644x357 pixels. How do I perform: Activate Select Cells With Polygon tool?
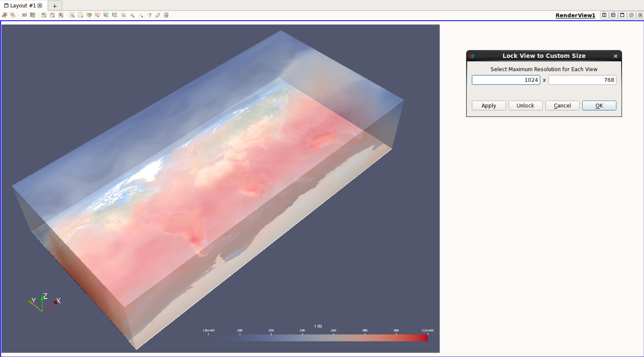tap(106, 15)
